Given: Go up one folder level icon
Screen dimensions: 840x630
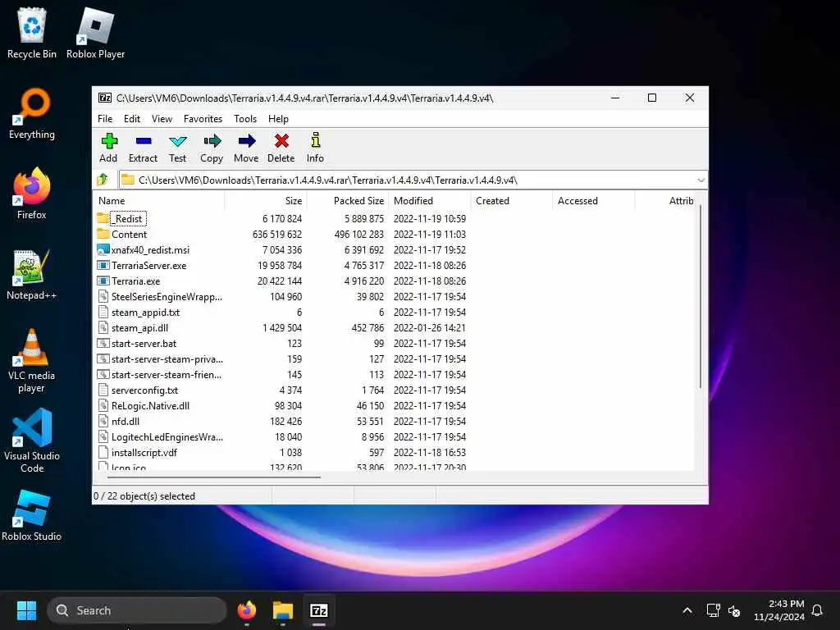Looking at the screenshot, I should click(x=103, y=180).
